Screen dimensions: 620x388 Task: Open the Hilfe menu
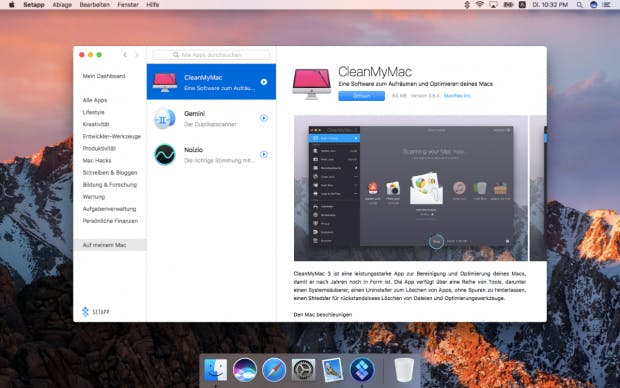pyautogui.click(x=153, y=5)
